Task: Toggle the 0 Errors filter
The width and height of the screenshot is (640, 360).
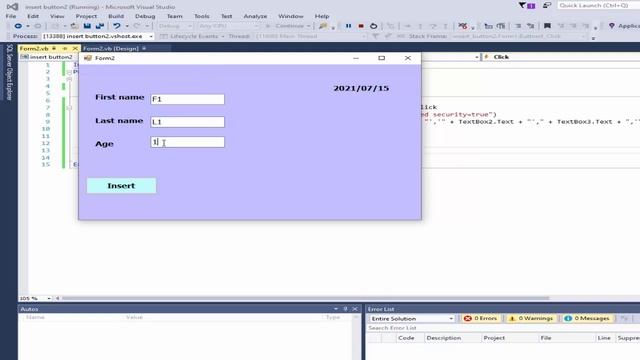Action: (x=480, y=318)
